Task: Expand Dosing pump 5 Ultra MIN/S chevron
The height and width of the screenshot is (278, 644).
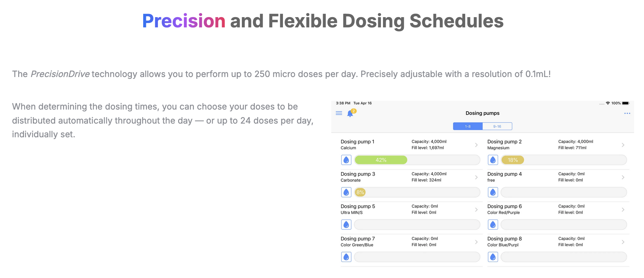Action: point(476,210)
